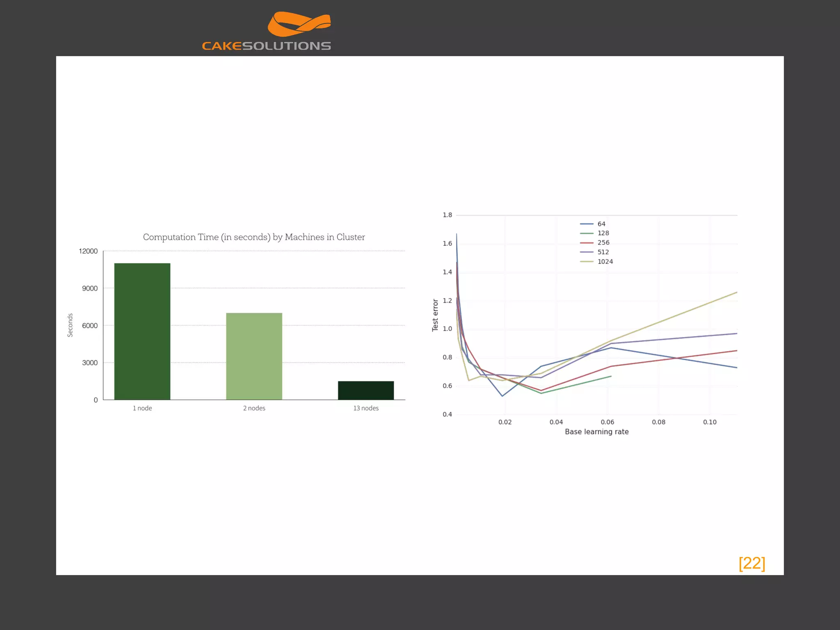Click the 12000 y-axis tick label
The width and height of the screenshot is (840, 630).
click(x=88, y=251)
